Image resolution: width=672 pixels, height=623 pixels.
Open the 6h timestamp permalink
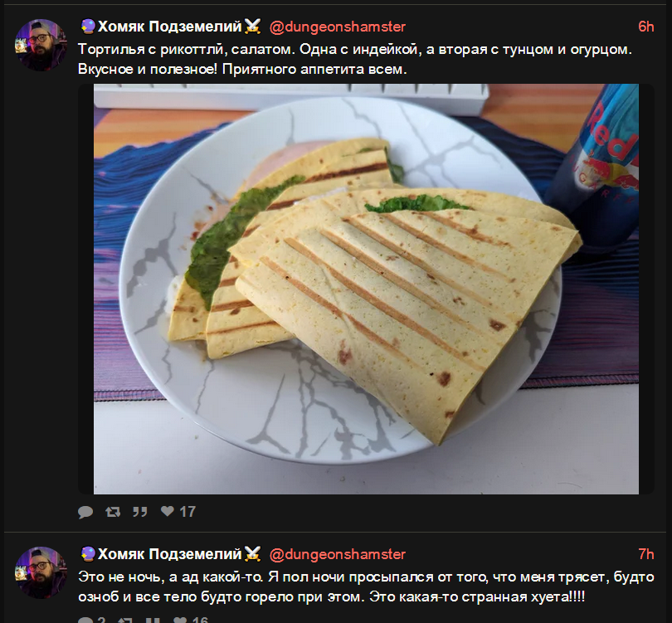pos(645,27)
